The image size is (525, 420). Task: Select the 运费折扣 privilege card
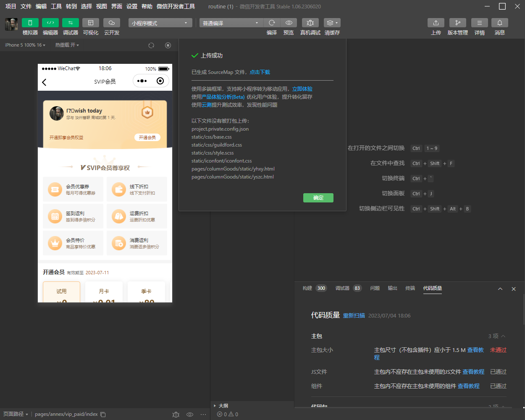tap(137, 216)
